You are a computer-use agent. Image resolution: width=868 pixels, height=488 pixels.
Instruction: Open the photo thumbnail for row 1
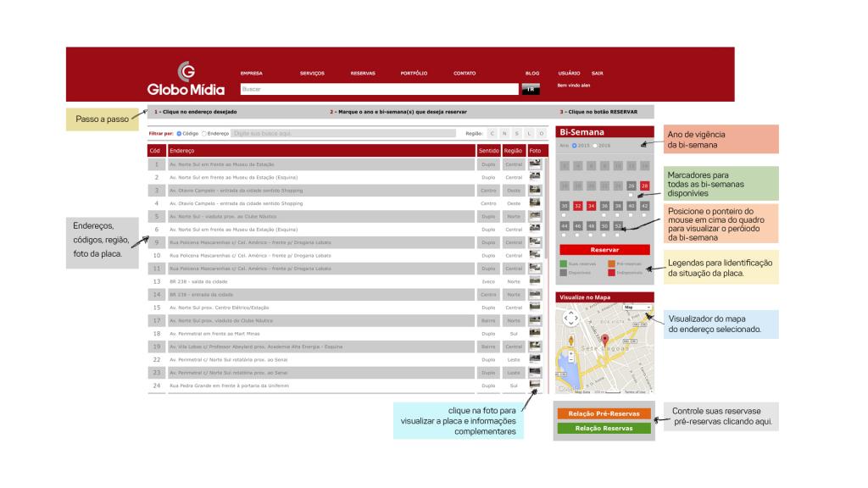535,164
